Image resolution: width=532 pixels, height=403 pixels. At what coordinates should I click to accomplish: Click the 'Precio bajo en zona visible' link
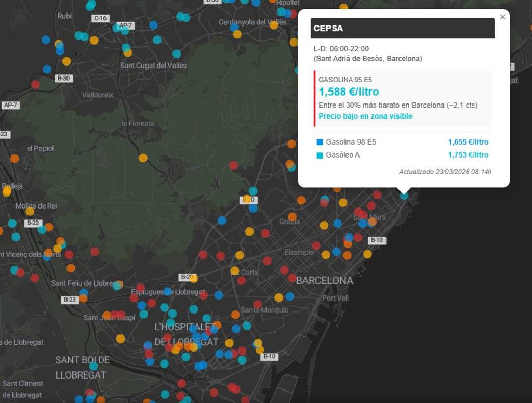(365, 116)
